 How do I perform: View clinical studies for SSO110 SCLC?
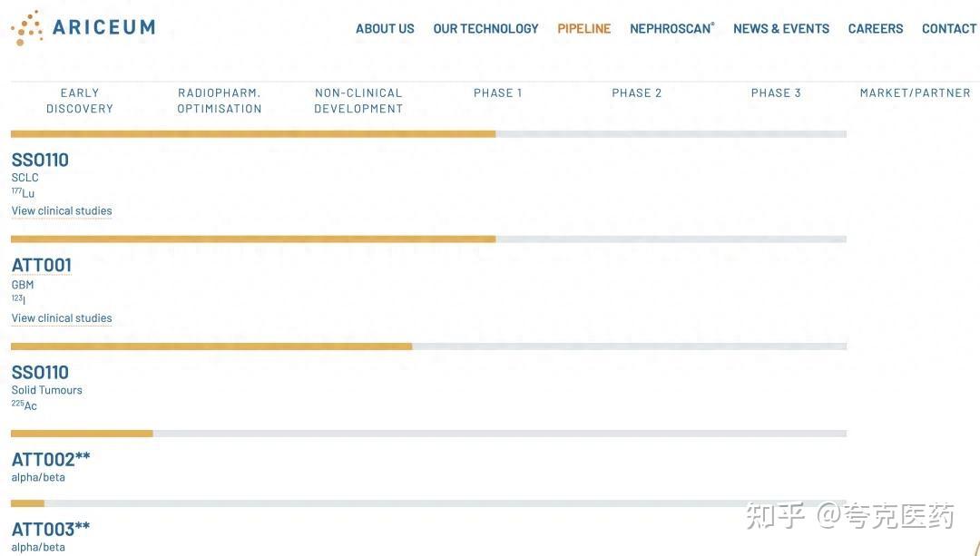[62, 211]
